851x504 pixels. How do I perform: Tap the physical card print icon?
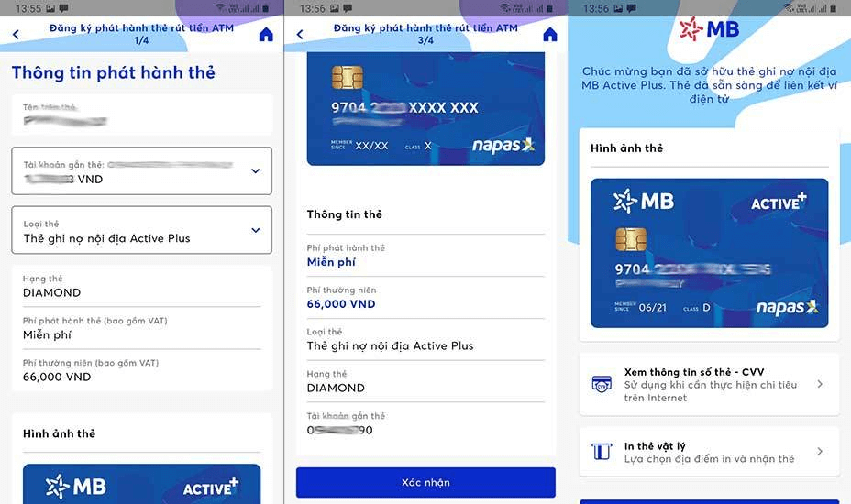(602, 452)
